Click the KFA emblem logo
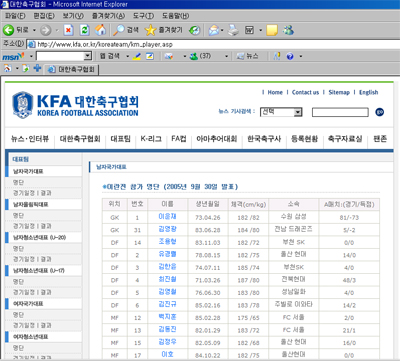The height and width of the screenshot is (361, 400). [23, 105]
